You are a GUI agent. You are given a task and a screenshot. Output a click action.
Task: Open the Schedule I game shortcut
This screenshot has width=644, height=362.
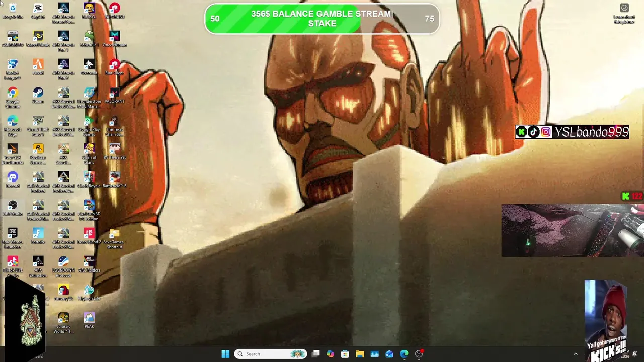coord(89,39)
